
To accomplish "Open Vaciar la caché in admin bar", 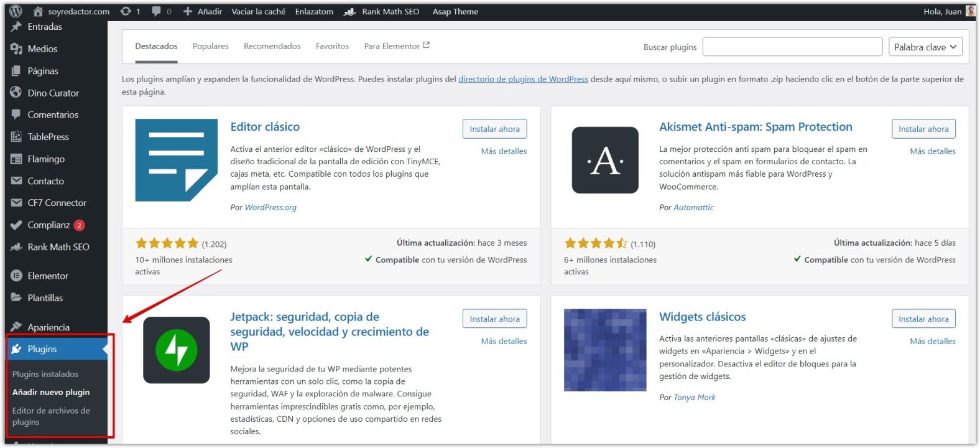I will (259, 11).
